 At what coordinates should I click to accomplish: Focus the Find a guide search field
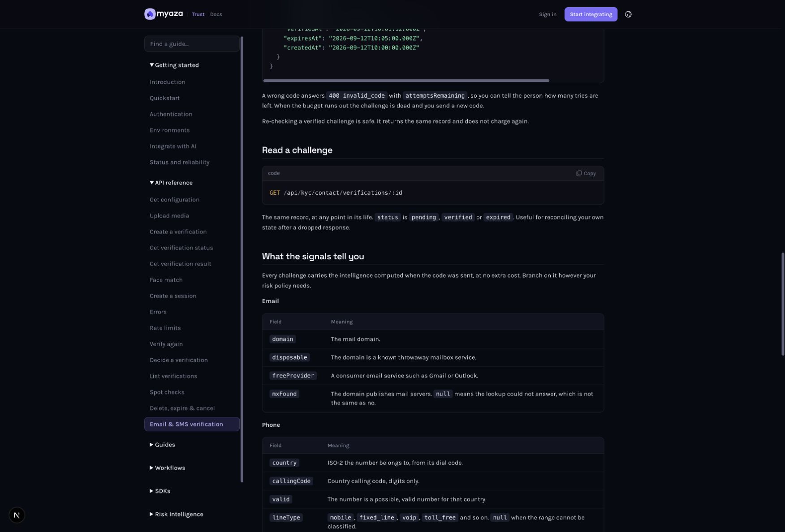pyautogui.click(x=192, y=44)
